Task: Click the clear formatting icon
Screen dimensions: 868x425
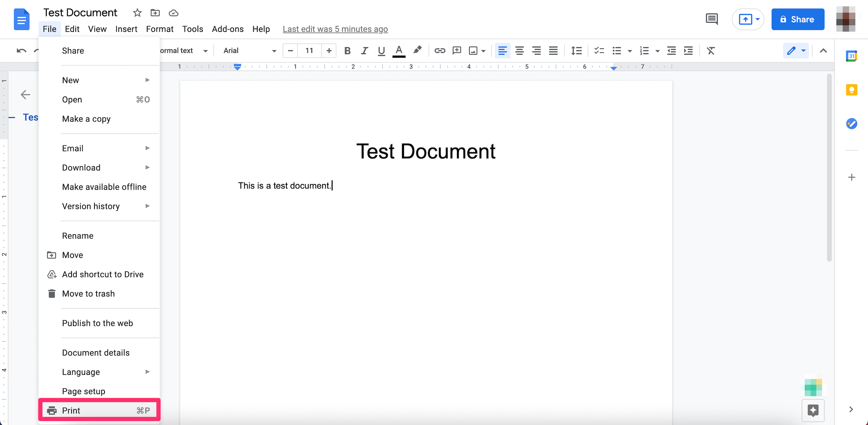Action: tap(711, 51)
